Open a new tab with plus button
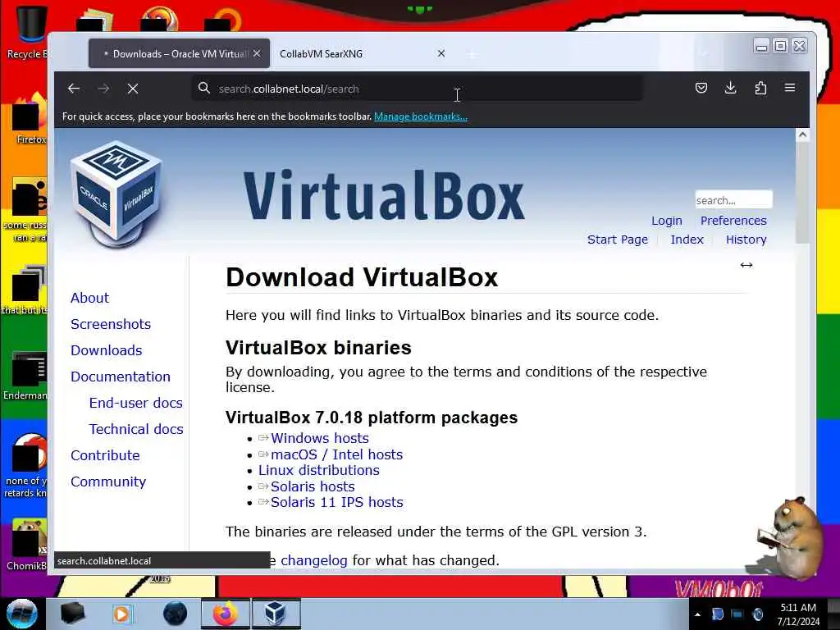This screenshot has width=840, height=630. click(x=472, y=54)
